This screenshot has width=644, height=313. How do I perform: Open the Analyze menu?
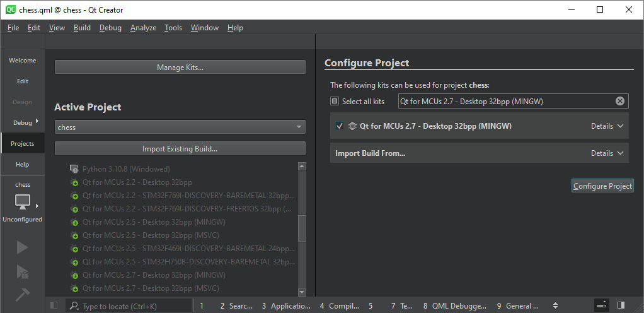[143, 28]
